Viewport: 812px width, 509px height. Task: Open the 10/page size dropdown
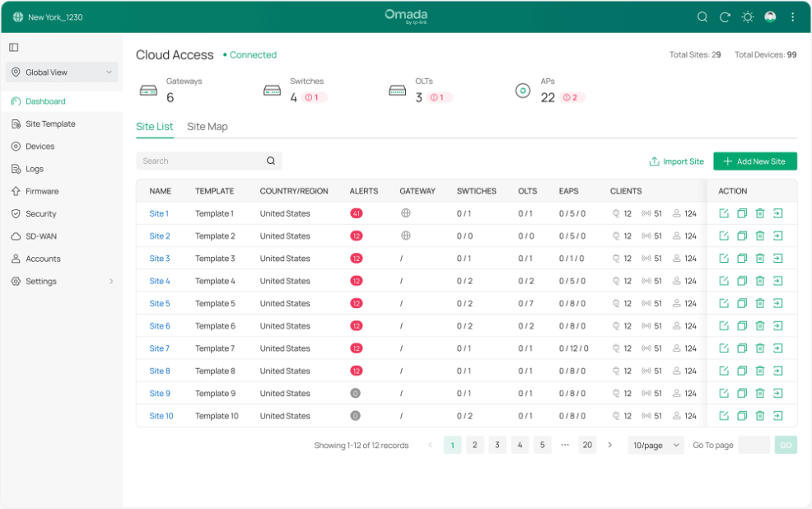(656, 445)
